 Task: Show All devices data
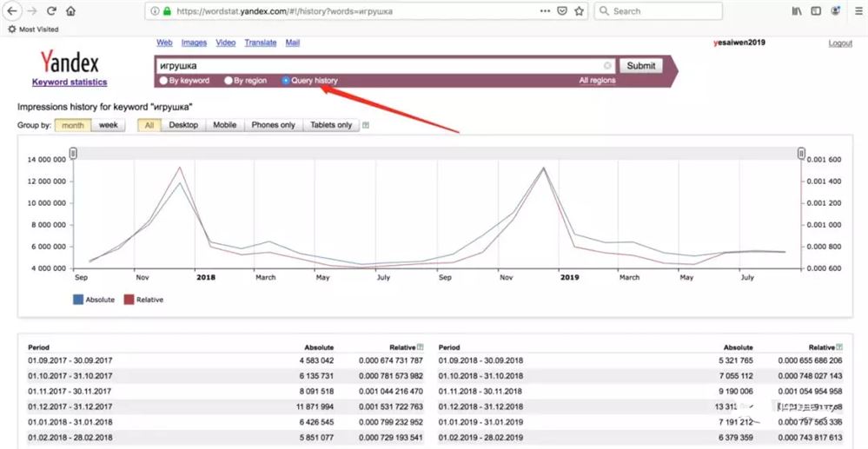tap(149, 125)
